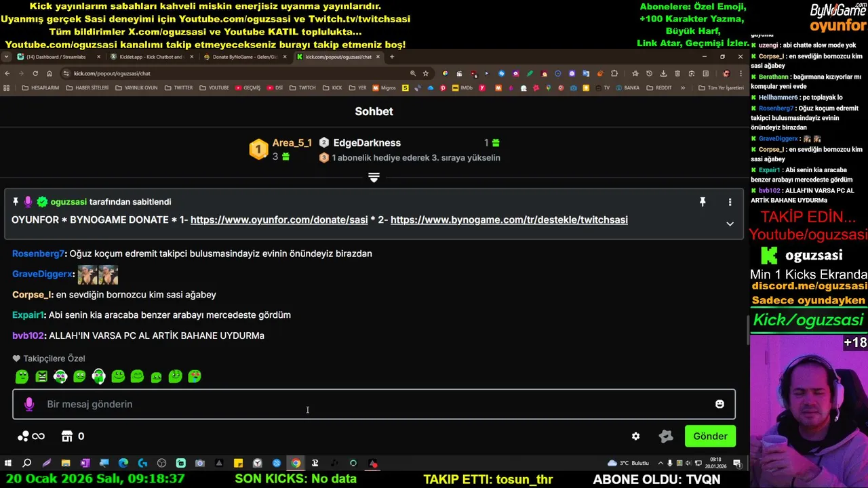
Task: Select the second green emote with glasses
Action: (41, 376)
